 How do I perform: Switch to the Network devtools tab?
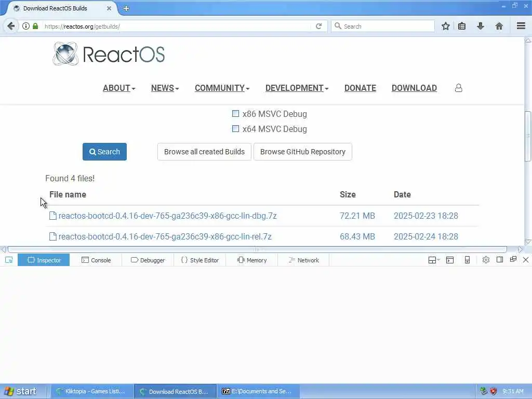pyautogui.click(x=303, y=260)
